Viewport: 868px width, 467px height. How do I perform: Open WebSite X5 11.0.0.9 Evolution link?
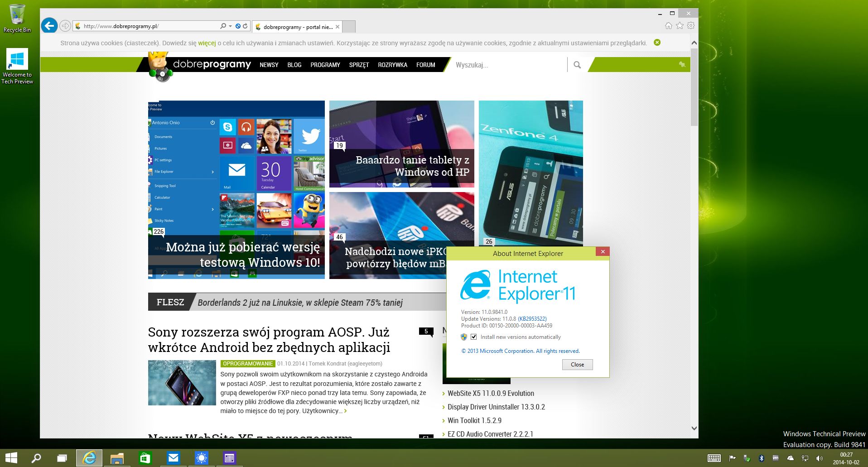(x=491, y=393)
